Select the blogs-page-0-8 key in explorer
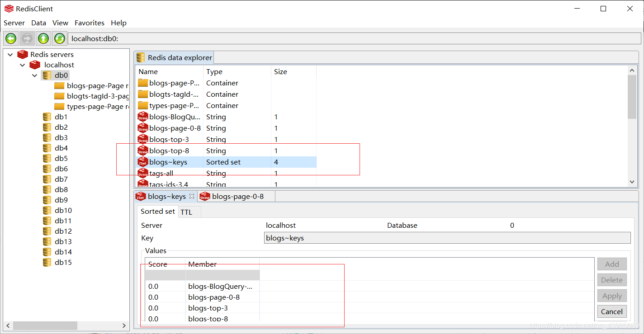Image resolution: width=644 pixels, height=334 pixels. pyautogui.click(x=226, y=128)
